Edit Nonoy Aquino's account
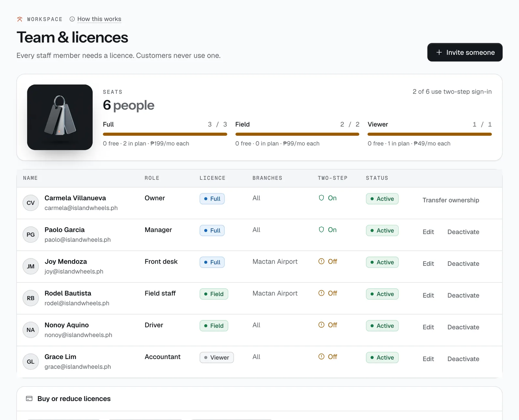This screenshot has height=420, width=519. [428, 327]
